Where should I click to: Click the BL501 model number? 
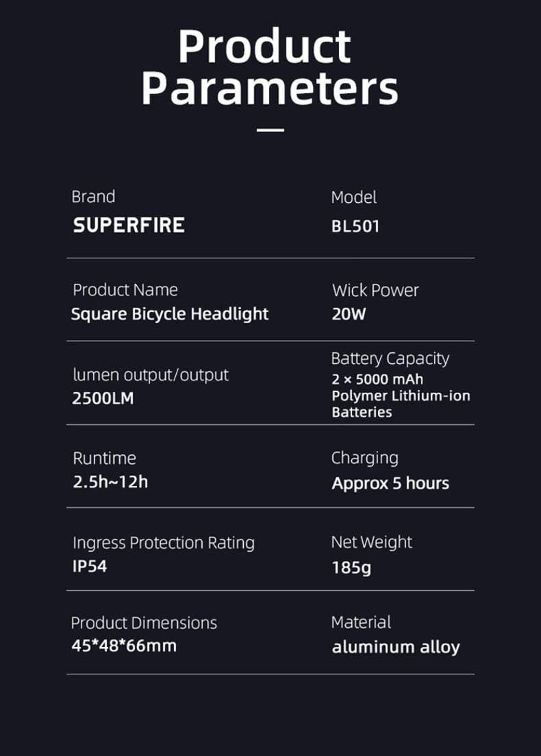(355, 226)
